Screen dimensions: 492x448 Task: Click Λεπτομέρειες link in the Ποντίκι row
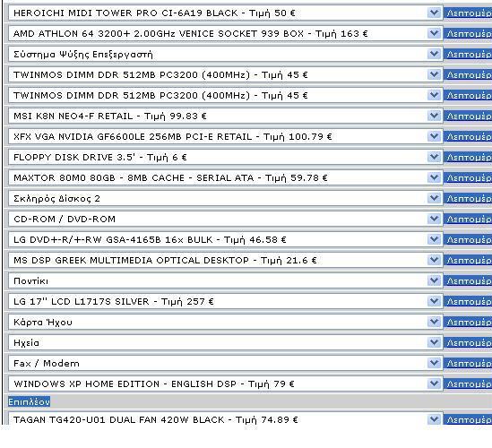tap(468, 280)
